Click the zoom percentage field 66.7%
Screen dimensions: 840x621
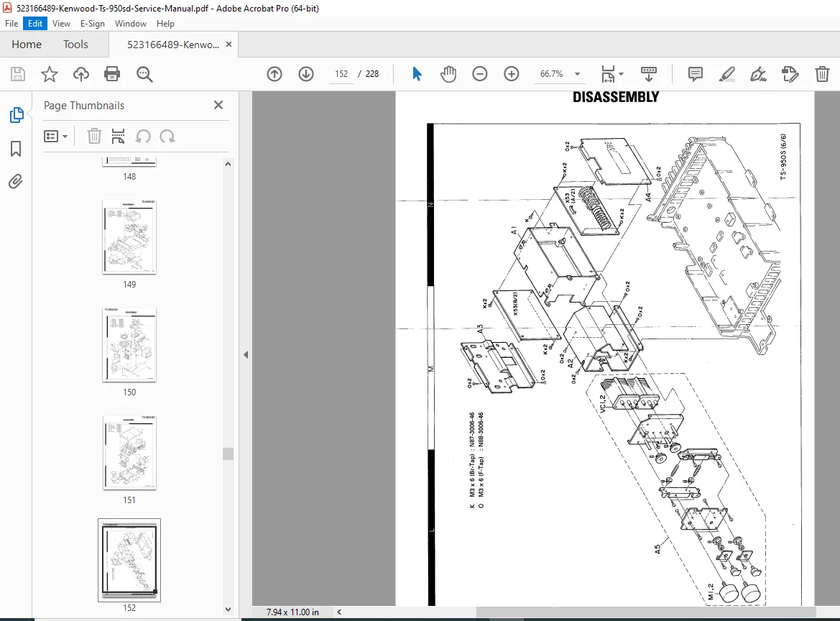[x=551, y=74]
